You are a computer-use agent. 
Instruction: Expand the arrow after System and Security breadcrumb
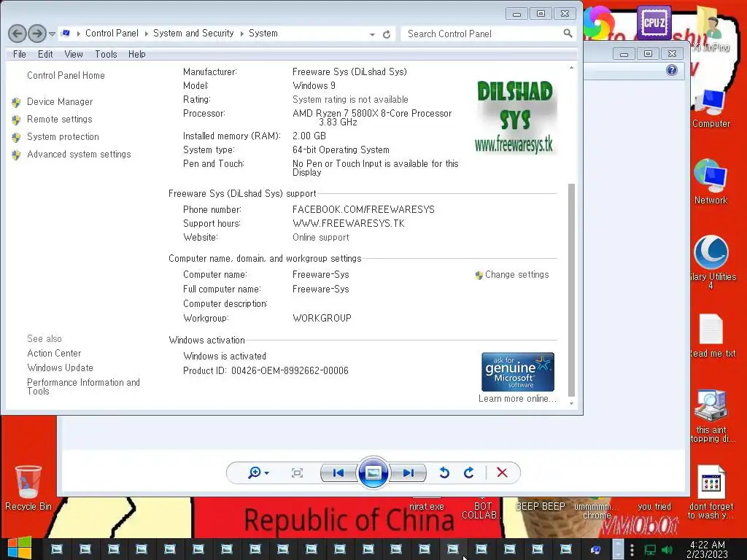(x=241, y=34)
